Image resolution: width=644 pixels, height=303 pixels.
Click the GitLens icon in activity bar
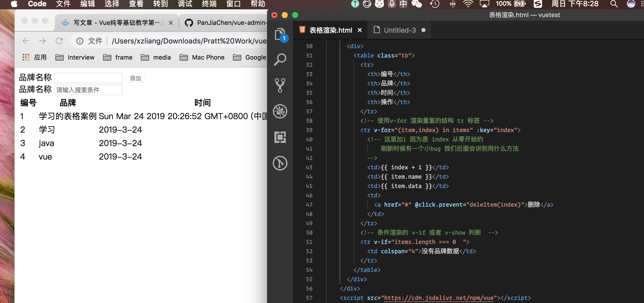(280, 163)
